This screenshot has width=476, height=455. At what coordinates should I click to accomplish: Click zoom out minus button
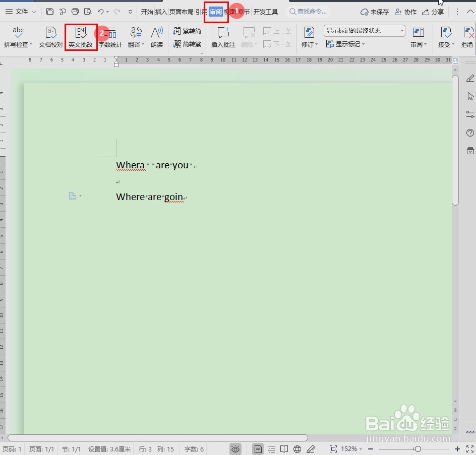[x=370, y=449]
